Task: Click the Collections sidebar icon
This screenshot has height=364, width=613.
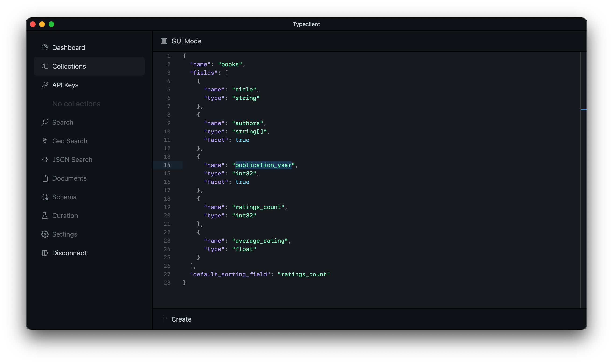Action: point(44,66)
